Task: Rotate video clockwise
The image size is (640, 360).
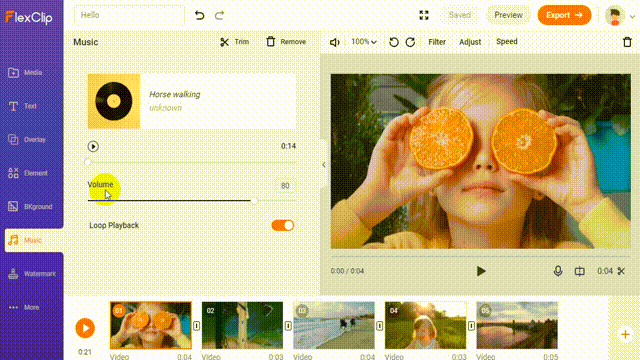Action: [x=410, y=42]
